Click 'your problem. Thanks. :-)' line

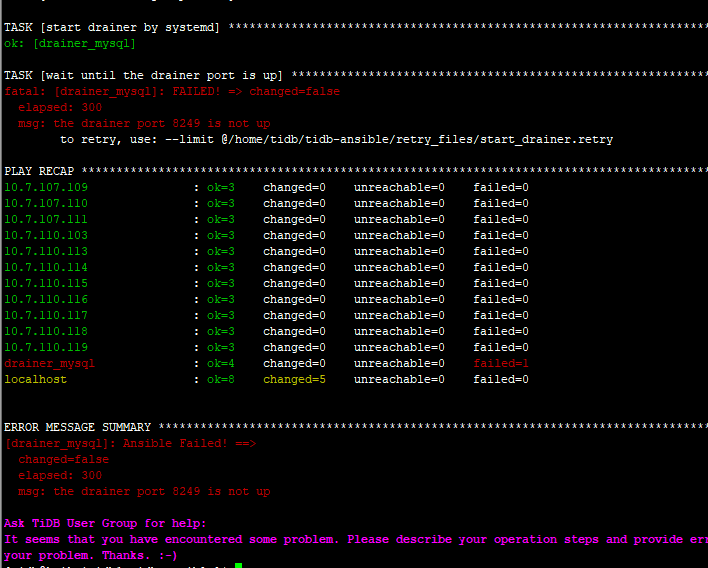[91, 556]
